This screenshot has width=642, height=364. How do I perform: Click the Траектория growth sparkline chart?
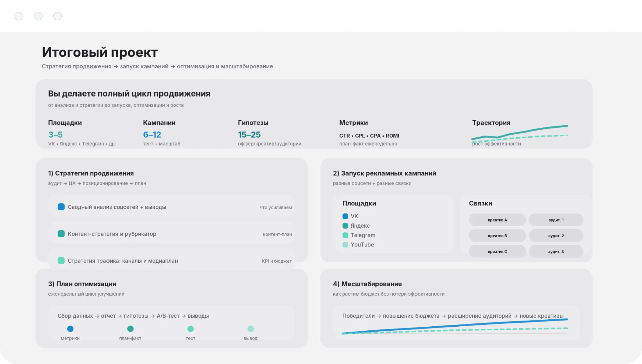[519, 134]
